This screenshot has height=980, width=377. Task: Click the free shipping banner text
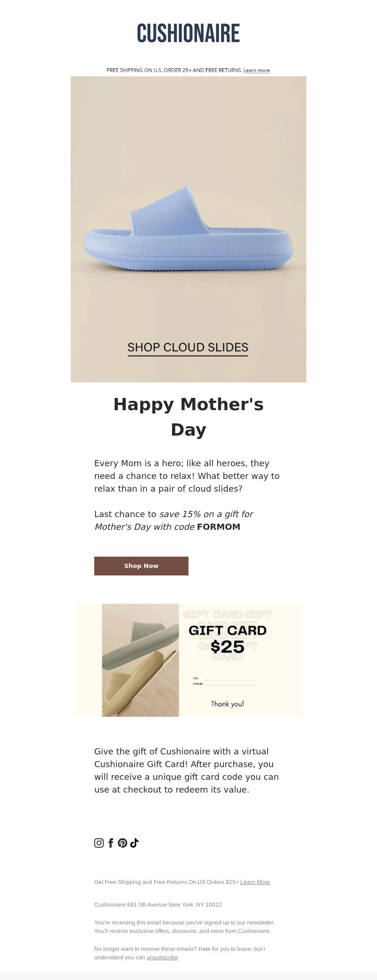click(174, 70)
